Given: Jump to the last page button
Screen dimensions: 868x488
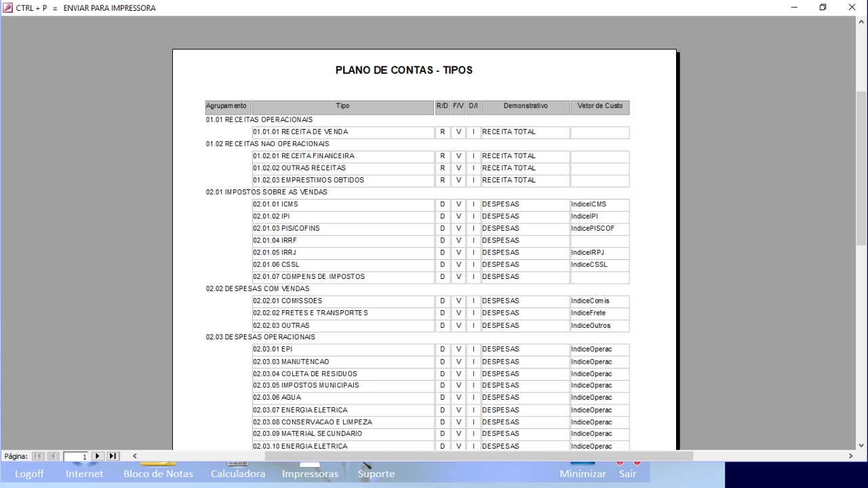Looking at the screenshot, I should [114, 456].
